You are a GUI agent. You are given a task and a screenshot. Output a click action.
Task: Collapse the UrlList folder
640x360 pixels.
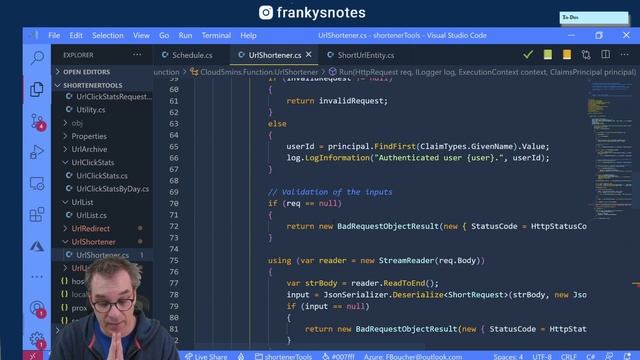coord(102,202)
